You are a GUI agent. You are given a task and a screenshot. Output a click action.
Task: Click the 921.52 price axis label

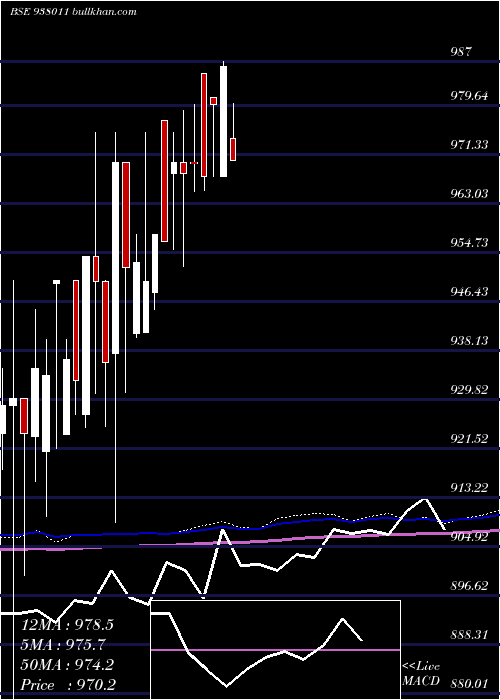click(469, 439)
